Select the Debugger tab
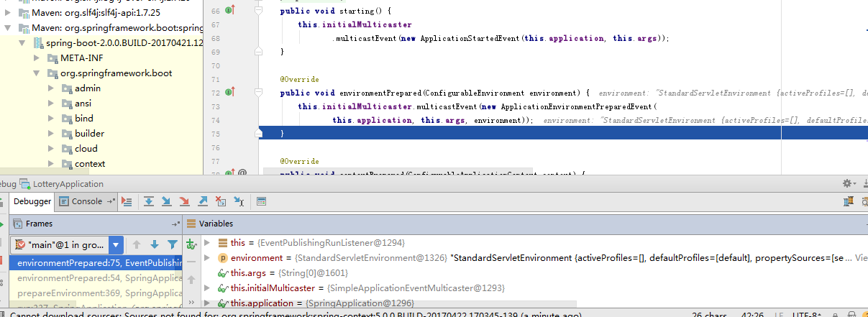This screenshot has width=868, height=317. tap(32, 201)
